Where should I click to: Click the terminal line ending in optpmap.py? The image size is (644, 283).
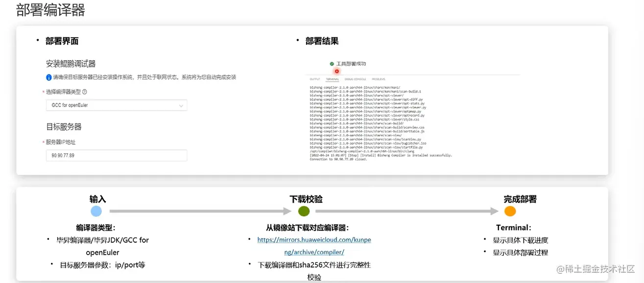pyautogui.click(x=365, y=111)
